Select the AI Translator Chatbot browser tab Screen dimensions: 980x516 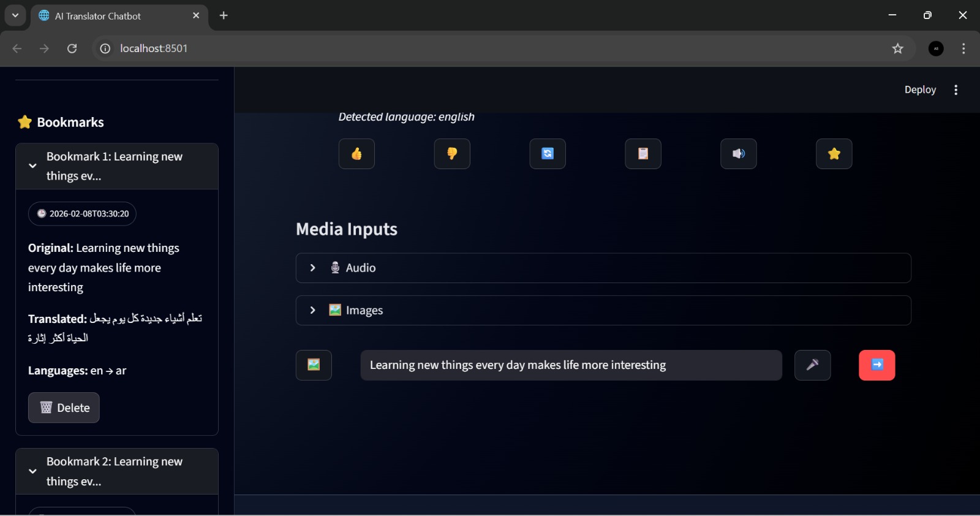(119, 16)
